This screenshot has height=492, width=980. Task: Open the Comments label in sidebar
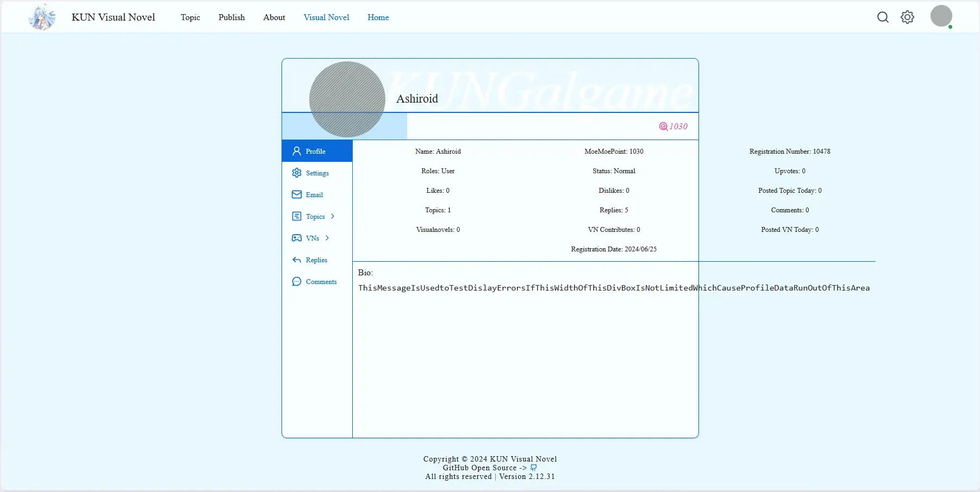pos(321,282)
